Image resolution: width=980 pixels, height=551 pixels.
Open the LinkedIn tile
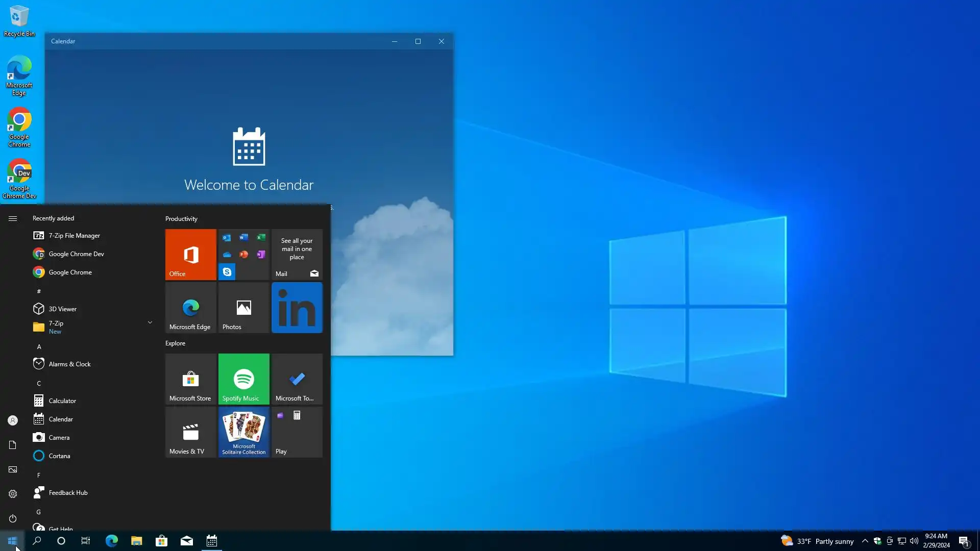pos(297,308)
